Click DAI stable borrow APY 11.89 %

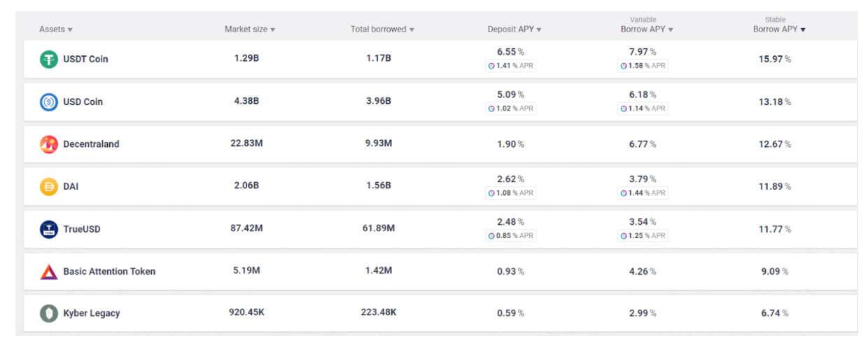775,187
